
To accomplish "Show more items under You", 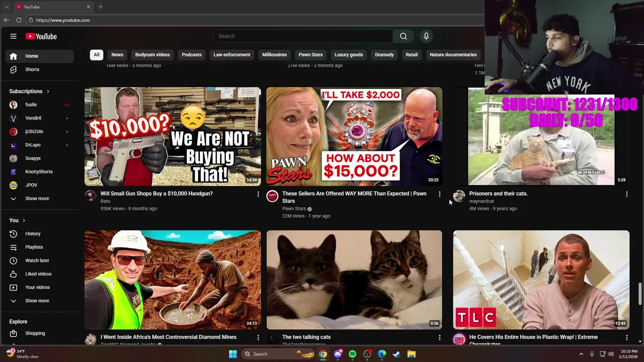I will 40,301.
